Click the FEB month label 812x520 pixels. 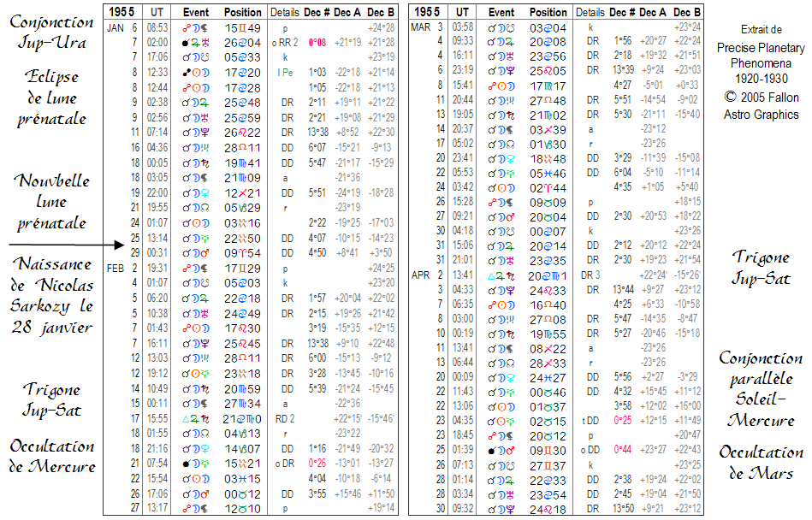116,268
